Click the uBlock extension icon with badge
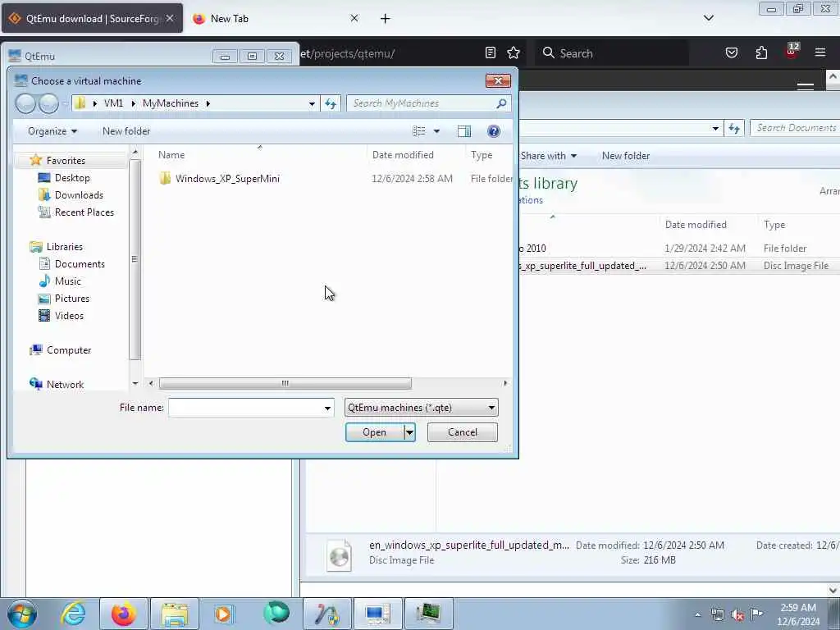This screenshot has height=630, width=840. pyautogui.click(x=792, y=52)
